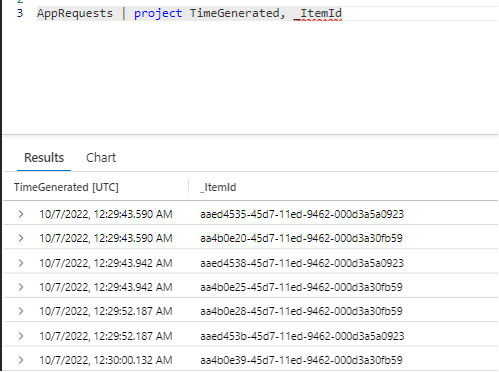The width and height of the screenshot is (499, 372).
Task: Expand row with ItemId aaed4535-45d7-11ed-9462-000d3a5a0923
Action: [21, 214]
